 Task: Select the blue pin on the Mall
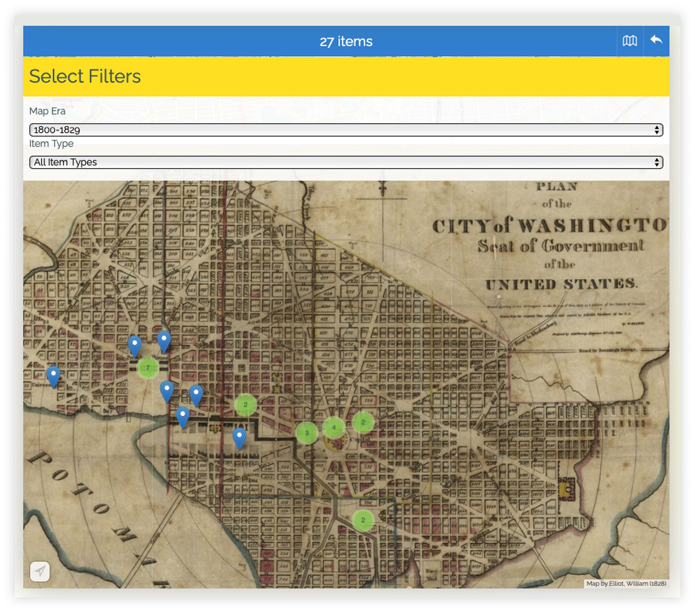tap(239, 439)
